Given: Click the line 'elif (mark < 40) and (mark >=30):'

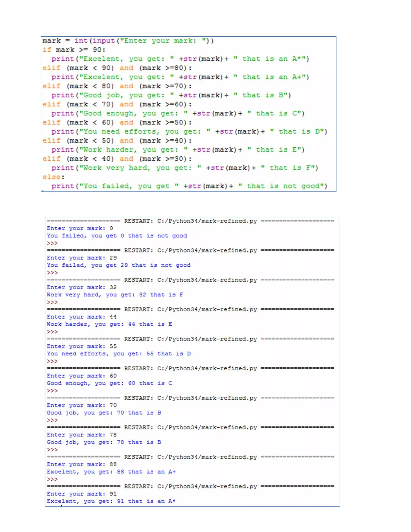Looking at the screenshot, I should pyautogui.click(x=117, y=159).
